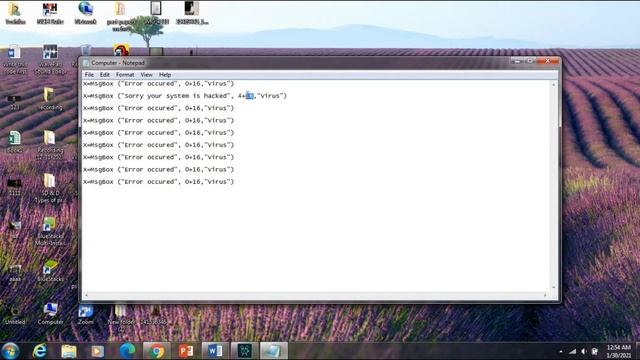
Task: Open File Explorer from the taskbar
Action: pos(69,351)
